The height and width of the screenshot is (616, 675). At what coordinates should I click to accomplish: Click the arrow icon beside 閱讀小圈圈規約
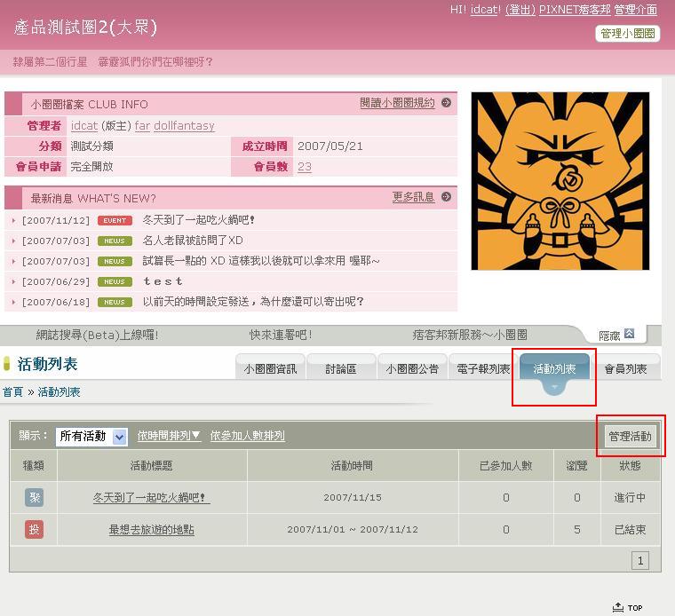point(447,102)
